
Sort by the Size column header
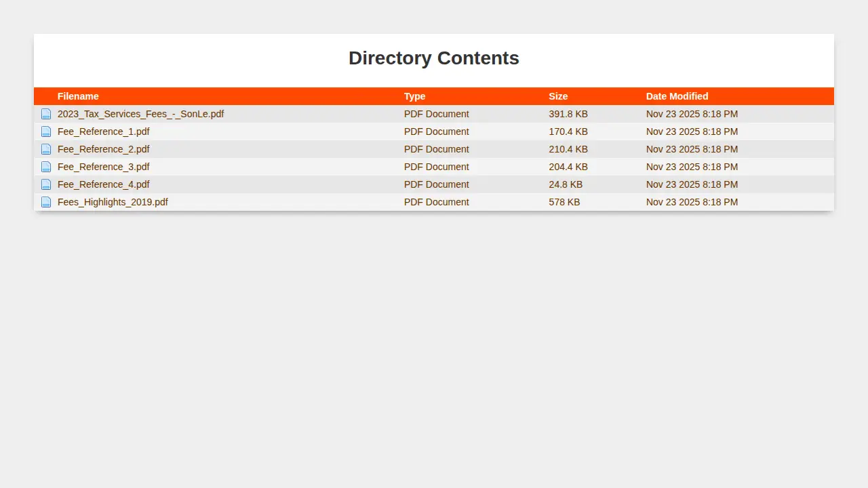(558, 96)
